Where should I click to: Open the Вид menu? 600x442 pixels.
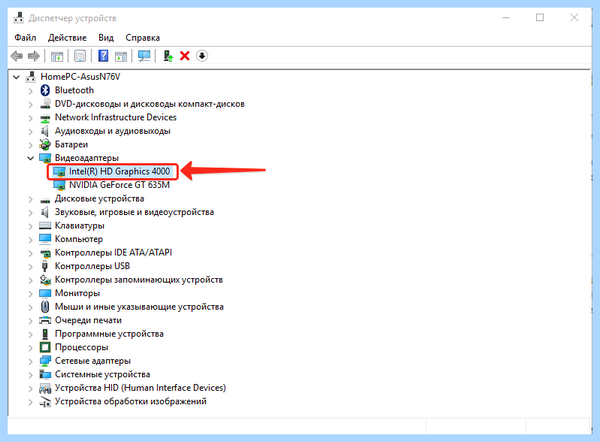coord(106,38)
